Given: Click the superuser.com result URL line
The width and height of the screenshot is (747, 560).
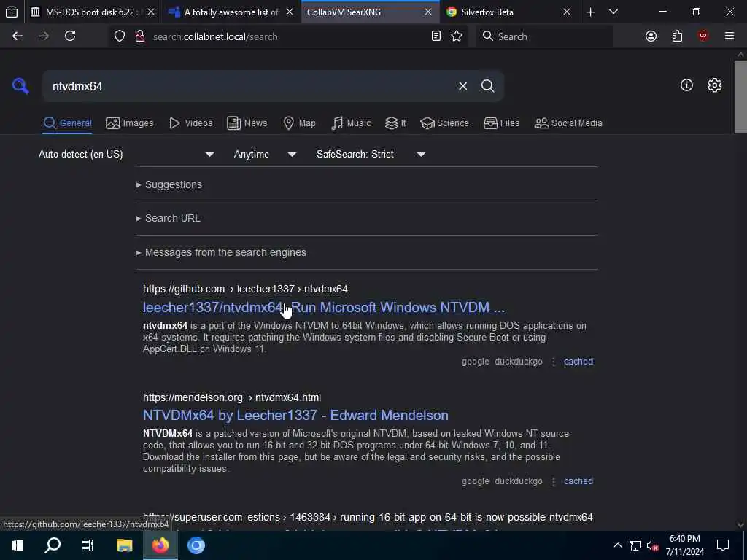Looking at the screenshot, I should [x=368, y=517].
